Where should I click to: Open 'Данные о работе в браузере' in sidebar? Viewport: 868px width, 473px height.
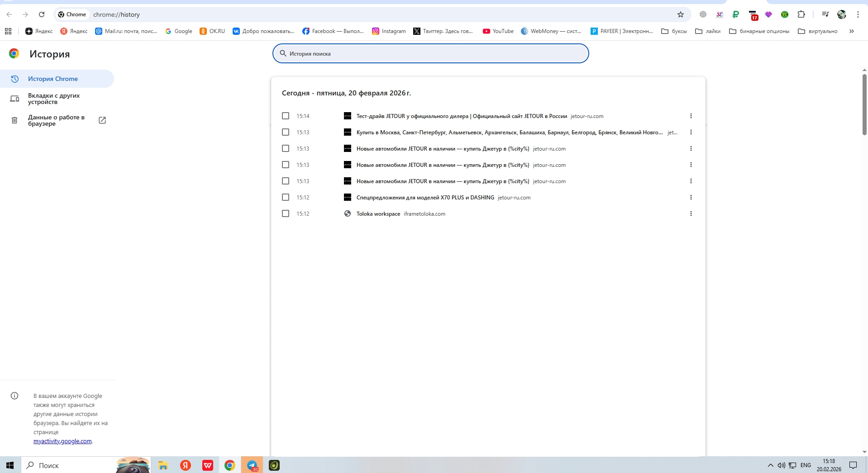pos(57,120)
